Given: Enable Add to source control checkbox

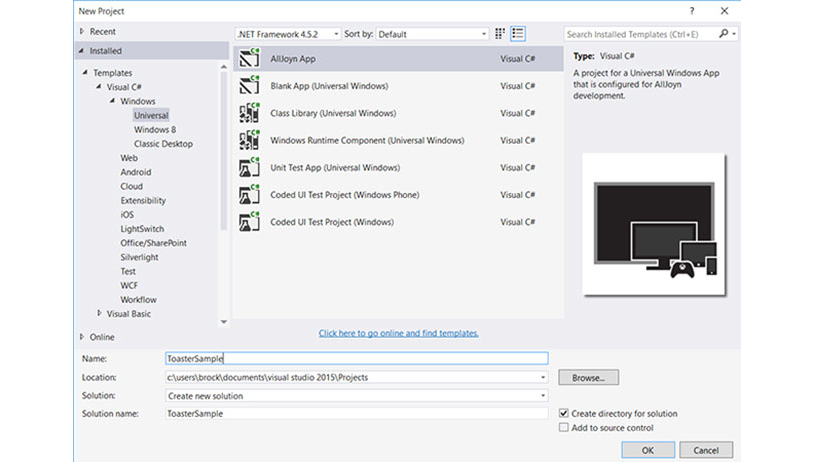Looking at the screenshot, I should coord(563,427).
